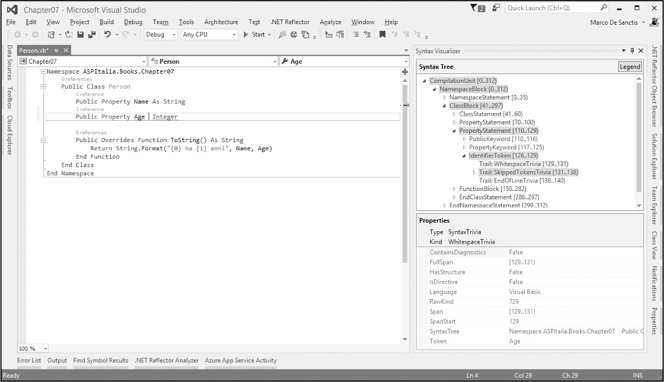This screenshot has width=664, height=382.
Task: Expand the ClassStatement [41..60] node
Action: coord(454,114)
